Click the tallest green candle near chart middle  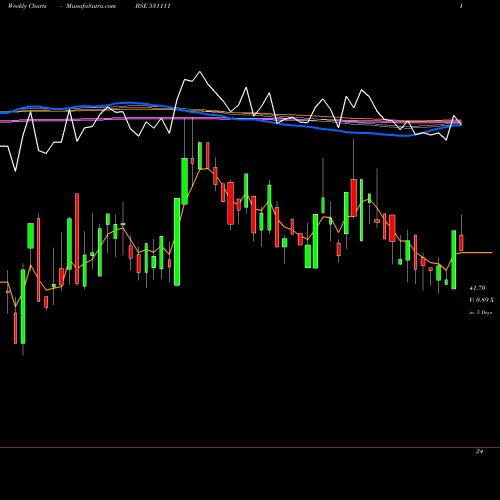pyautogui.click(x=177, y=242)
